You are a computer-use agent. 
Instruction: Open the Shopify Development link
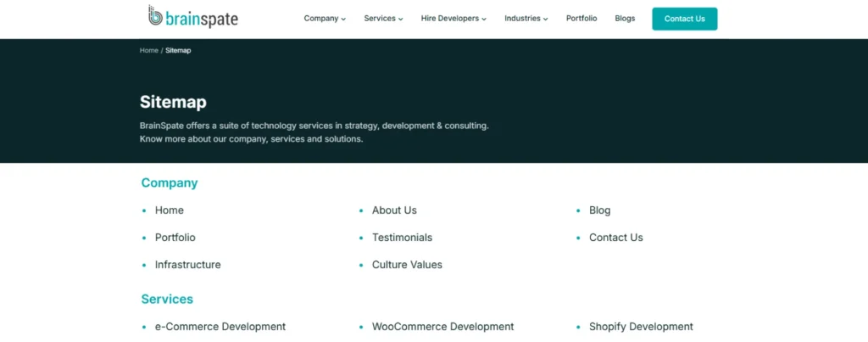click(x=641, y=327)
